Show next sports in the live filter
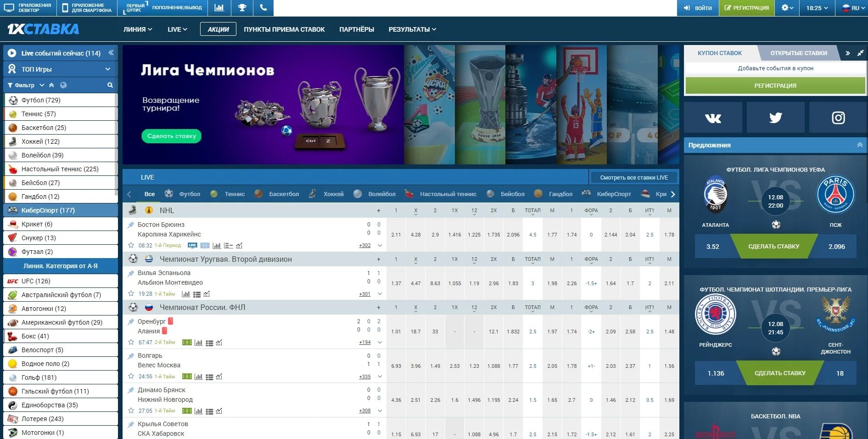Image resolution: width=868 pixels, height=439 pixels. click(x=673, y=194)
